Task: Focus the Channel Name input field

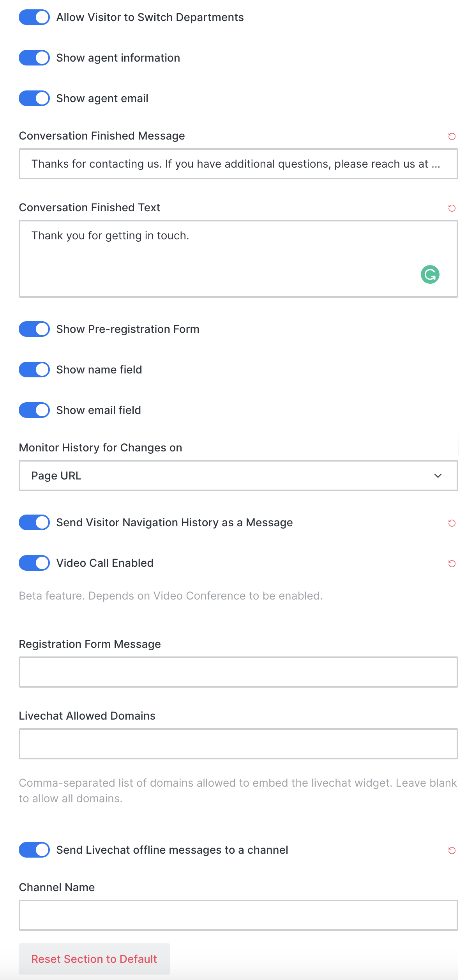Action: pyautogui.click(x=238, y=915)
